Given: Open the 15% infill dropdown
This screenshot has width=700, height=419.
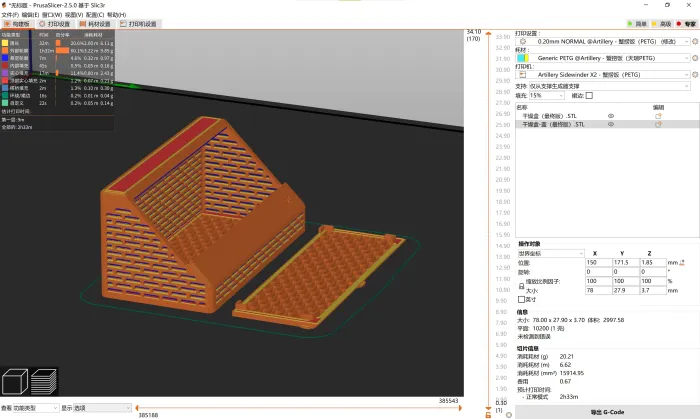Looking at the screenshot, I should click(546, 95).
